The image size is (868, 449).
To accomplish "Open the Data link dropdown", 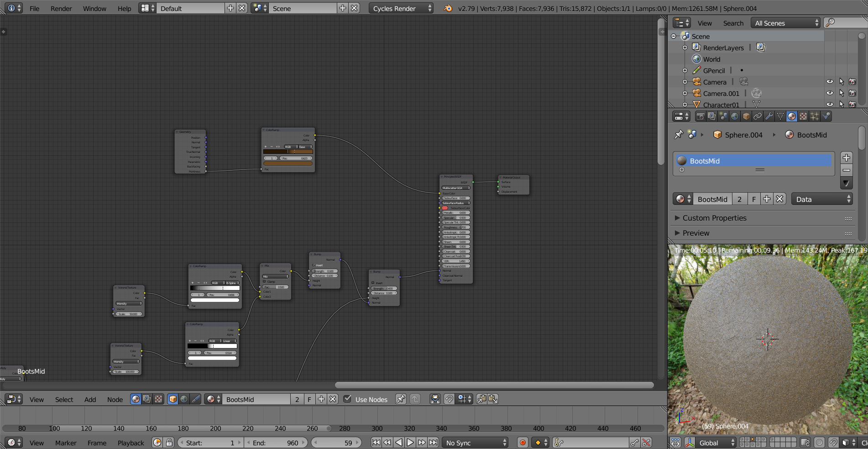I will coord(822,199).
